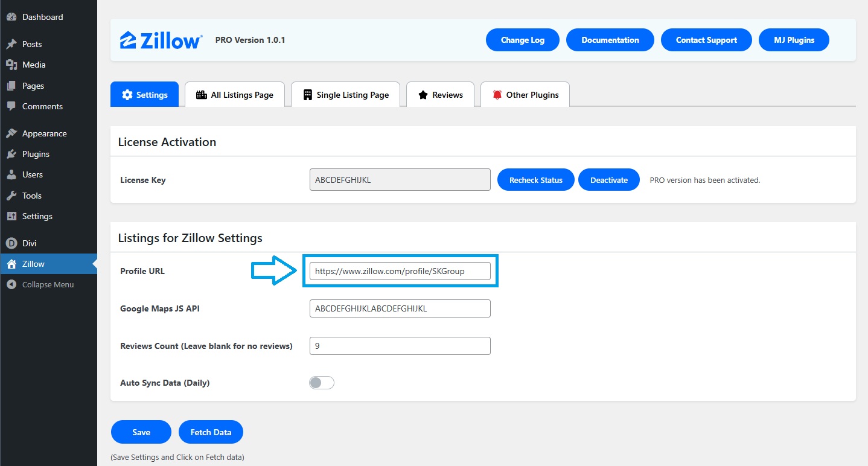
Task: Click the Posts pushpin icon
Action: pos(11,44)
